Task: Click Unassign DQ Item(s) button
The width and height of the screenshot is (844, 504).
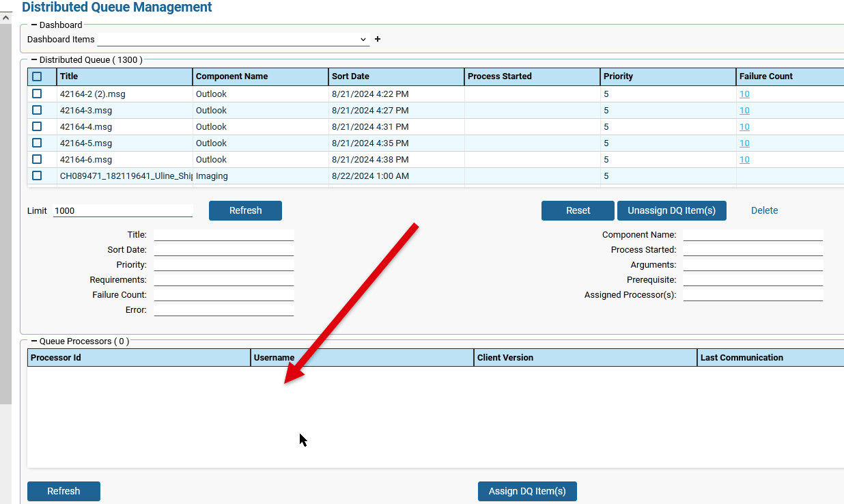Action: point(671,210)
